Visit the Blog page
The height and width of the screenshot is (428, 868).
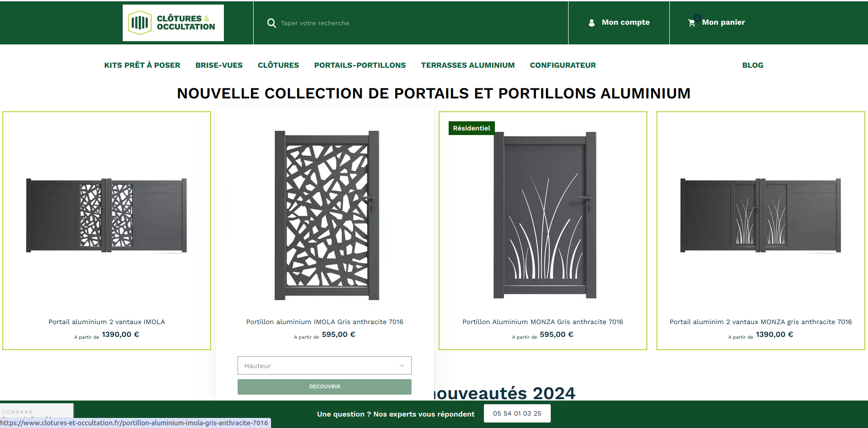(753, 65)
